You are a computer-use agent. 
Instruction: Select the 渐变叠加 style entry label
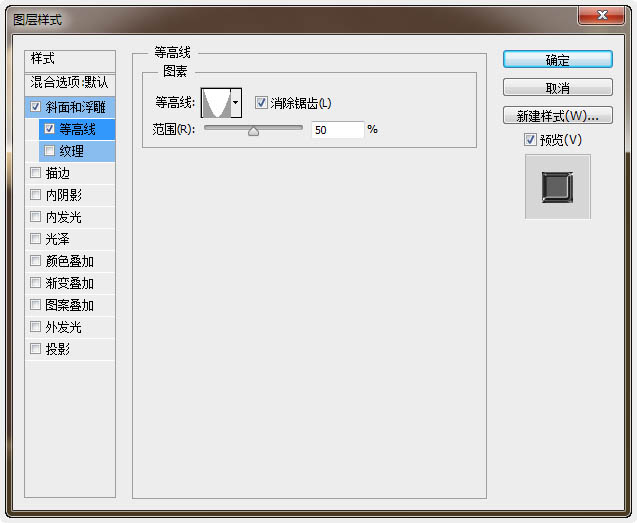pyautogui.click(x=69, y=283)
